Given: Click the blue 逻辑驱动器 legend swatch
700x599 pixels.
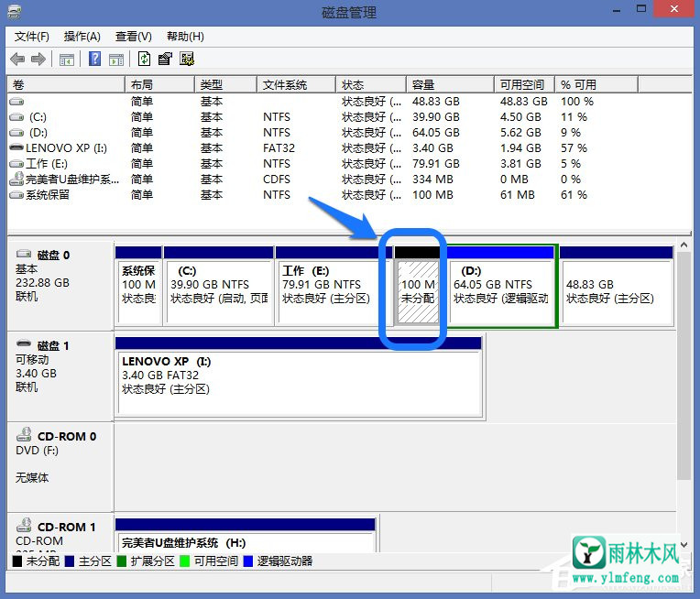Looking at the screenshot, I should (x=247, y=561).
